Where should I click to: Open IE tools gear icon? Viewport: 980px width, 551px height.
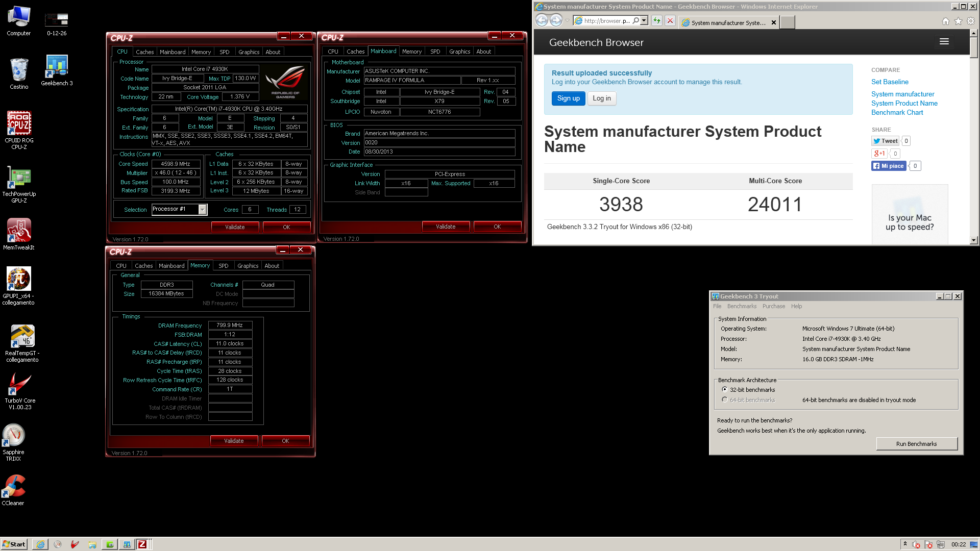[971, 21]
